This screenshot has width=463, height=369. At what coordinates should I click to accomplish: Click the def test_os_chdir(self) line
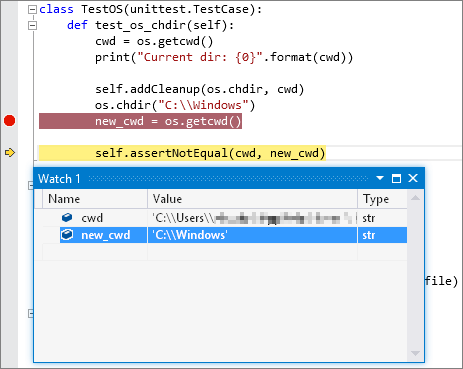point(151,25)
